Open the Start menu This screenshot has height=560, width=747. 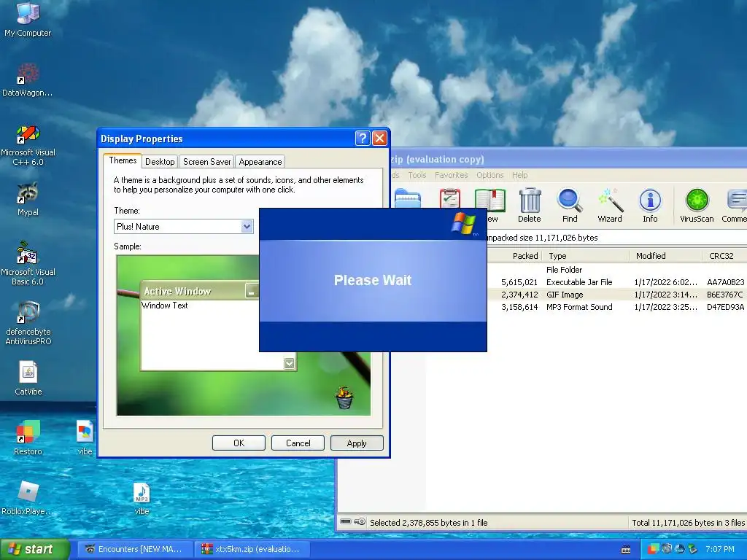[x=35, y=550]
